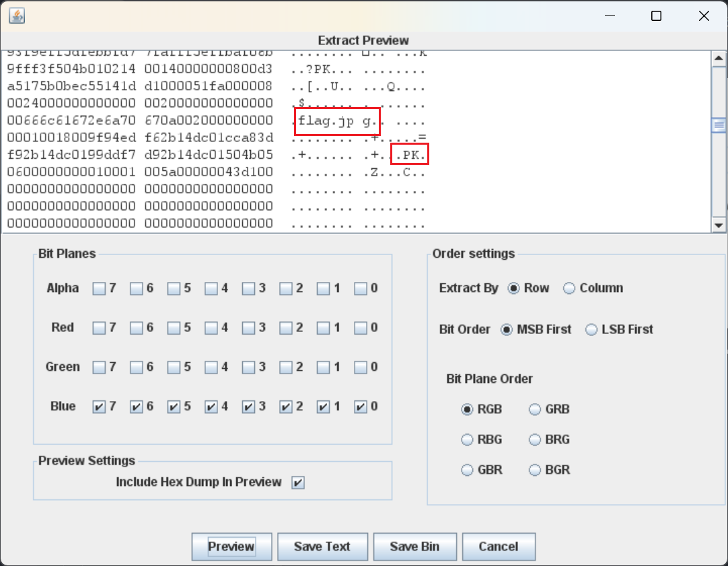The image size is (728, 566).
Task: Enable Alpha bit plane 7 checkbox
Action: click(100, 289)
